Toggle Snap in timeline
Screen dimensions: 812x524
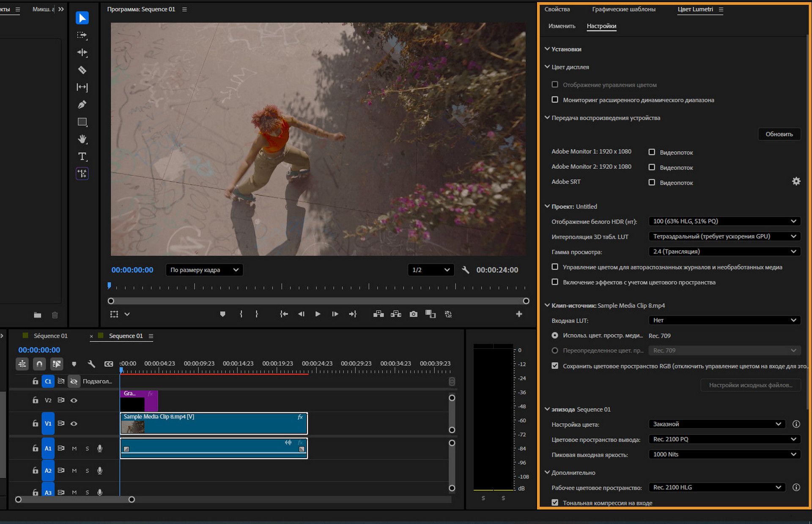pyautogui.click(x=39, y=363)
